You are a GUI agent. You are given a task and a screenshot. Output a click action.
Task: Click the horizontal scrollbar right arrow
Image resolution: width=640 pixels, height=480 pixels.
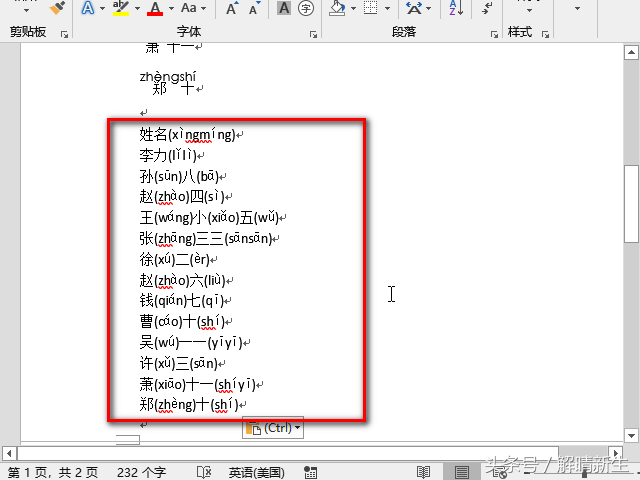tap(615, 453)
